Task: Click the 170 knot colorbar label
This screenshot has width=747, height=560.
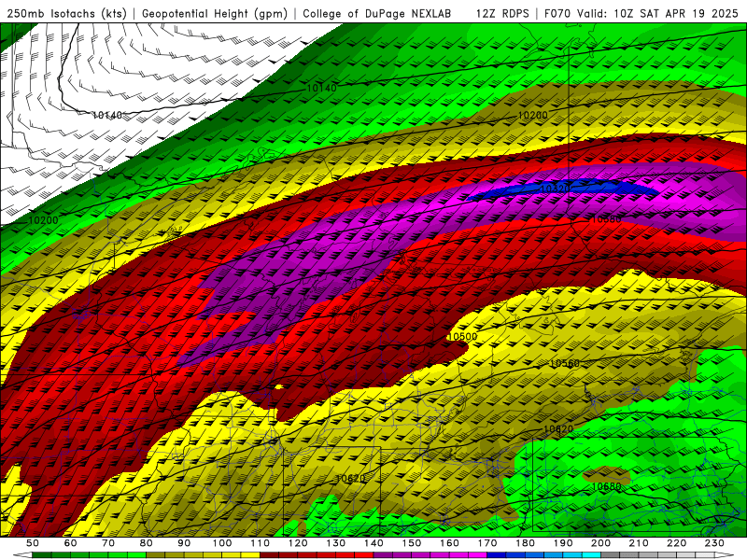Action: pos(486,543)
